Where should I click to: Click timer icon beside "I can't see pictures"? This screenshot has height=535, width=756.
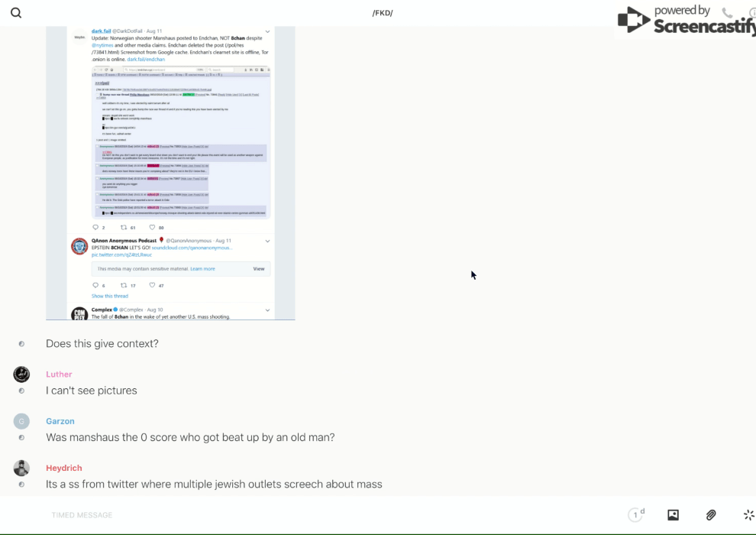(x=21, y=391)
